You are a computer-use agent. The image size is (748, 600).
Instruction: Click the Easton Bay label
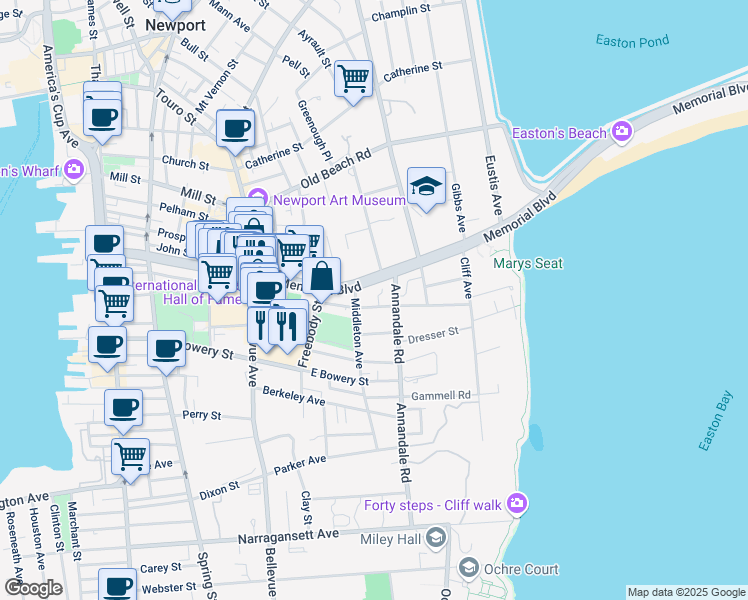[715, 421]
